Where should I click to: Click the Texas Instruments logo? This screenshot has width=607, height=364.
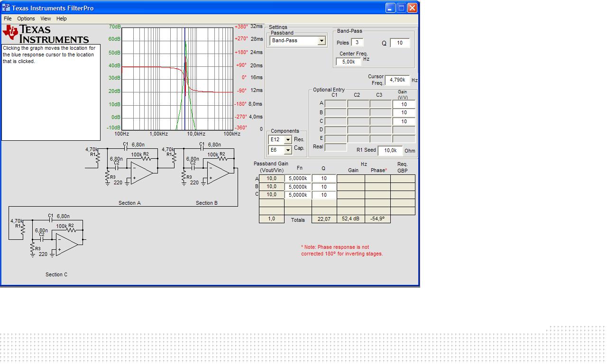[46, 34]
